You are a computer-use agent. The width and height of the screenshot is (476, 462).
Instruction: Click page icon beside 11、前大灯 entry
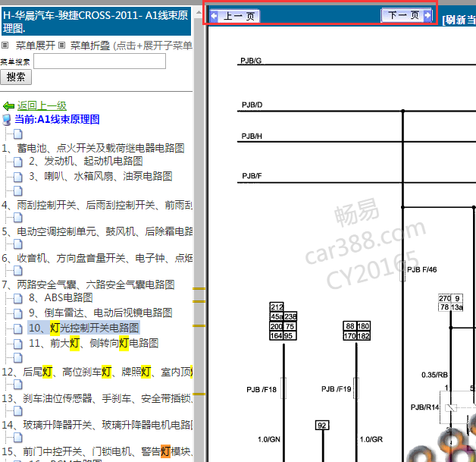tap(18, 344)
